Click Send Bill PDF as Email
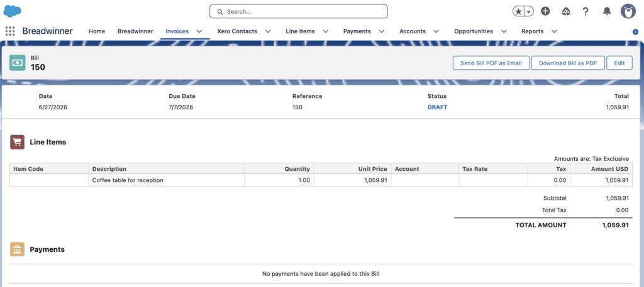 point(491,63)
